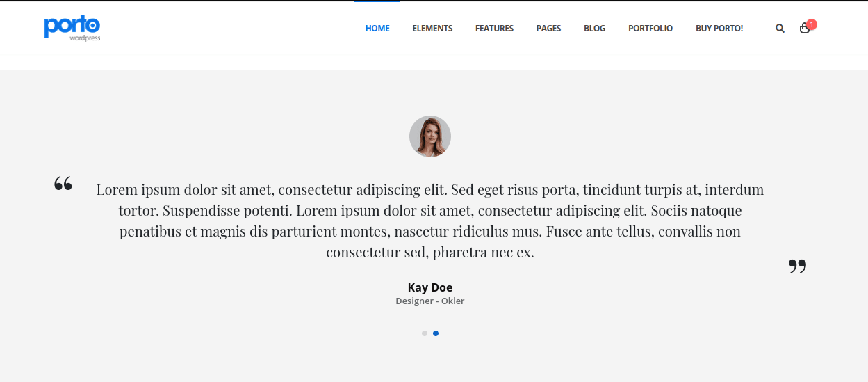Click the opening quotation mark icon

click(63, 184)
